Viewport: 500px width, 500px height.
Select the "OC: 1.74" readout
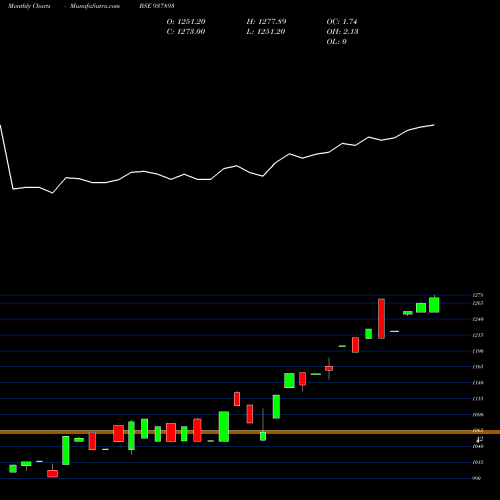(x=342, y=22)
